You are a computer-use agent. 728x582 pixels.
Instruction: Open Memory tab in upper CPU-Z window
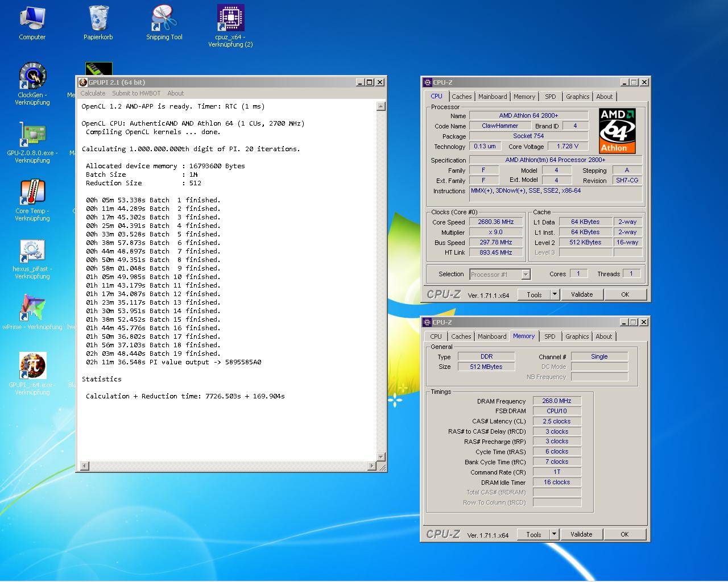(524, 97)
